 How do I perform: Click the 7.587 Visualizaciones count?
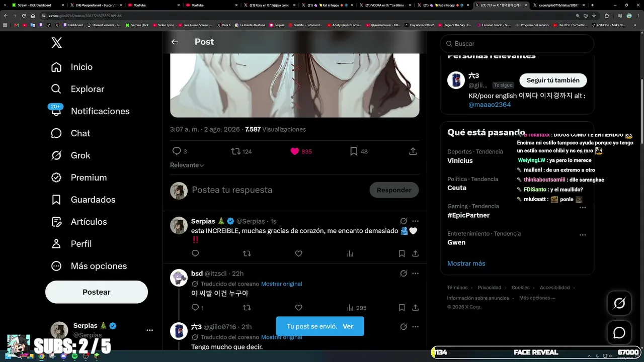coord(275,129)
